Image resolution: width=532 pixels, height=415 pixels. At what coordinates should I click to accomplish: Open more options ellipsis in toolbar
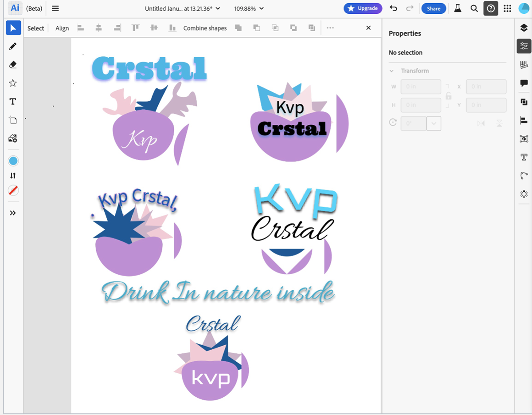coord(330,28)
